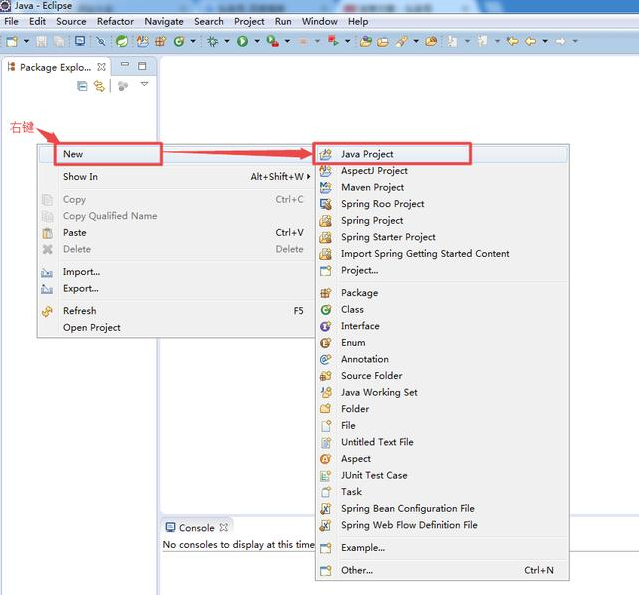
Task: Click Collapse All in Package Explorer
Action: click(82, 86)
